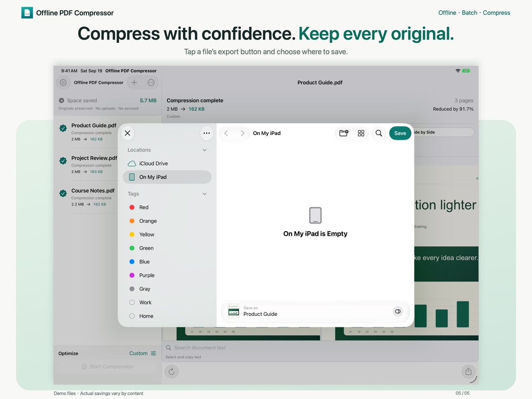The image size is (532, 399).
Task: Click the Product Guide thumbnail in Save as bar
Action: [233, 312]
